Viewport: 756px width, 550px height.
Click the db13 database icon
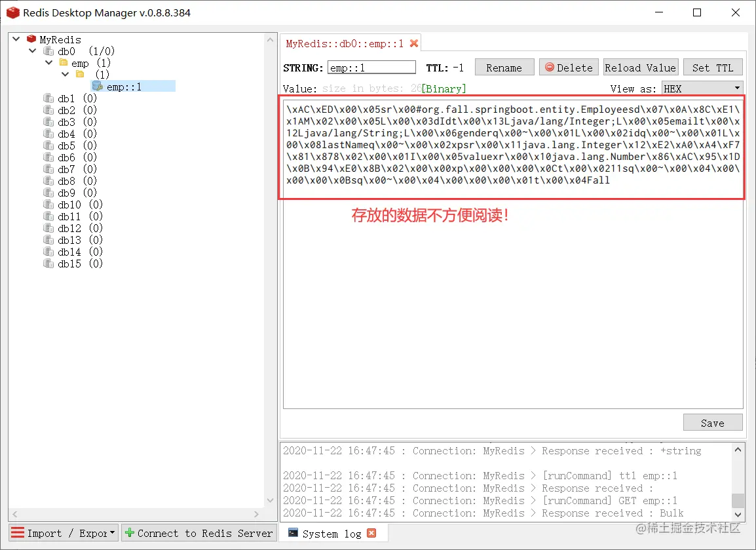click(48, 240)
